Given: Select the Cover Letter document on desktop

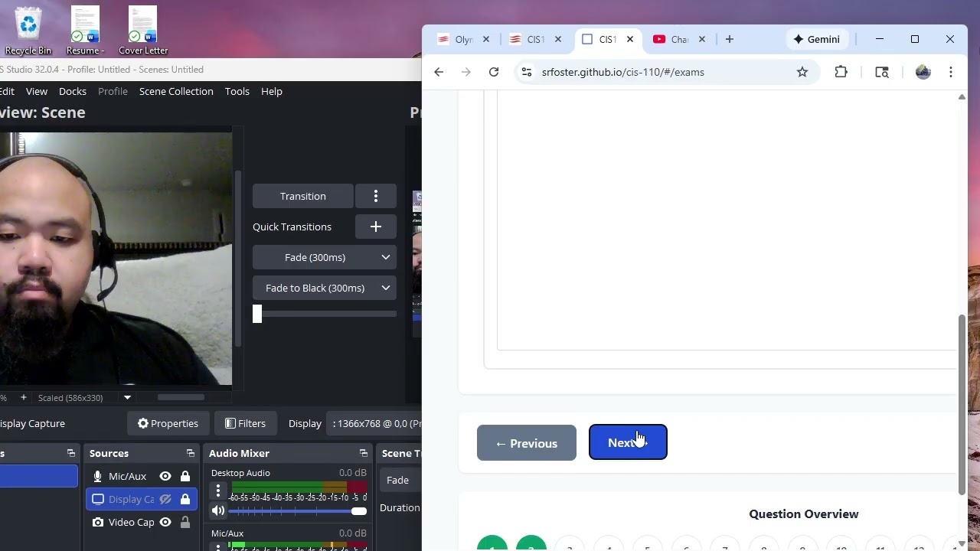Looking at the screenshot, I should pyautogui.click(x=143, y=31).
